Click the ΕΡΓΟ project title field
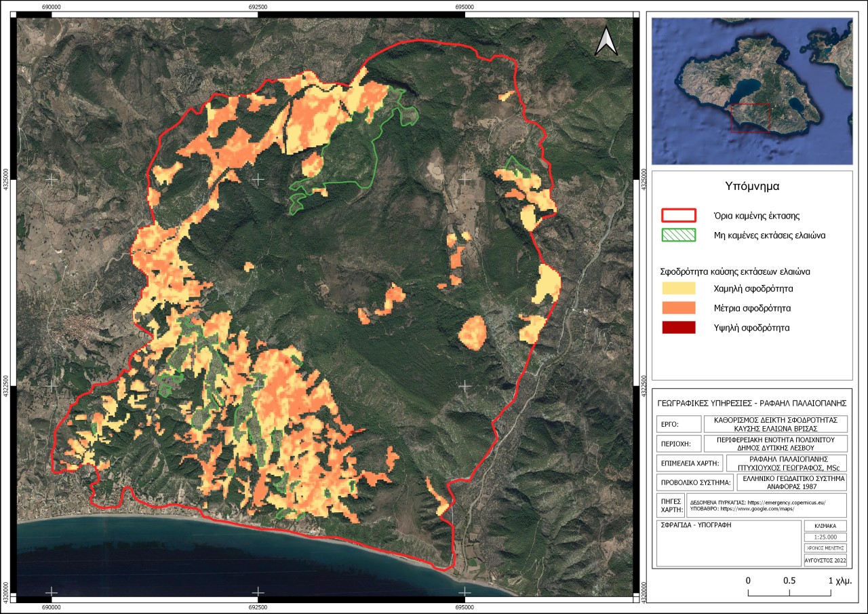Viewport: 868px width, 614px height. coord(775,424)
